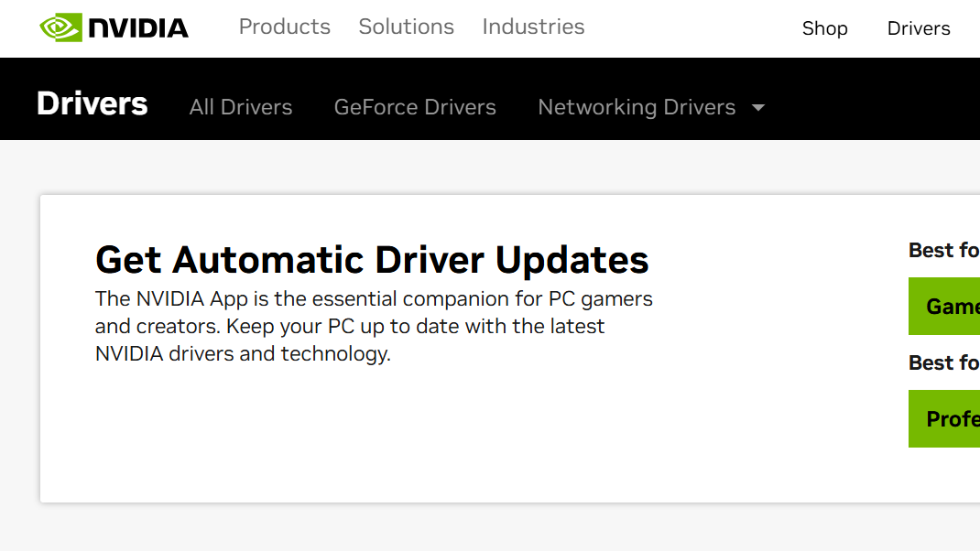980x551 pixels.
Task: Go to the Shop link
Action: point(825,28)
